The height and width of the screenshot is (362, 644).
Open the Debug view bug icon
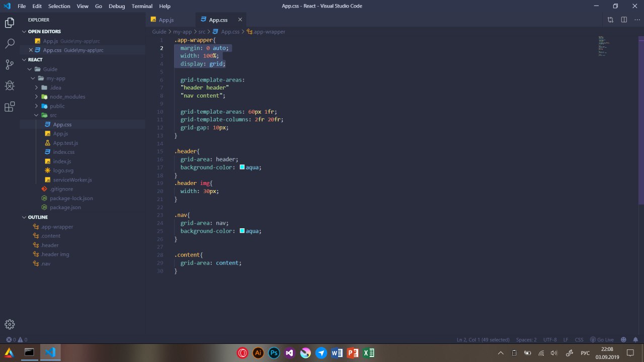click(10, 86)
